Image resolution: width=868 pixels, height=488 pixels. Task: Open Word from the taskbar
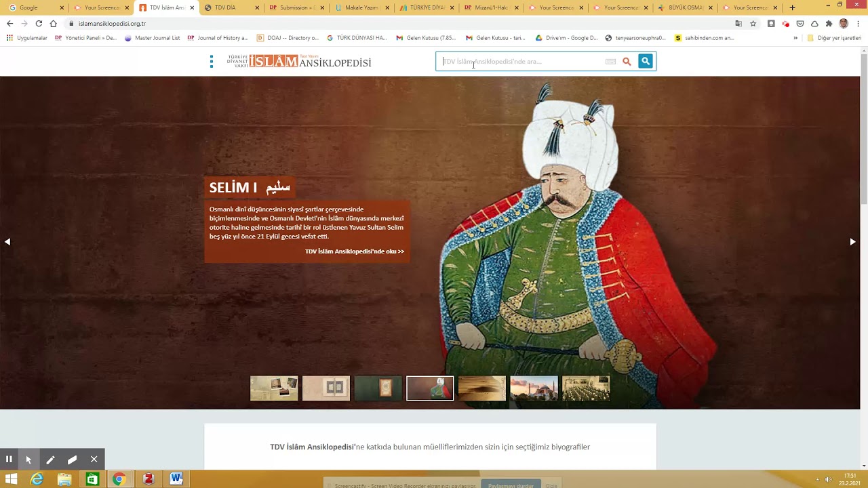(x=176, y=479)
